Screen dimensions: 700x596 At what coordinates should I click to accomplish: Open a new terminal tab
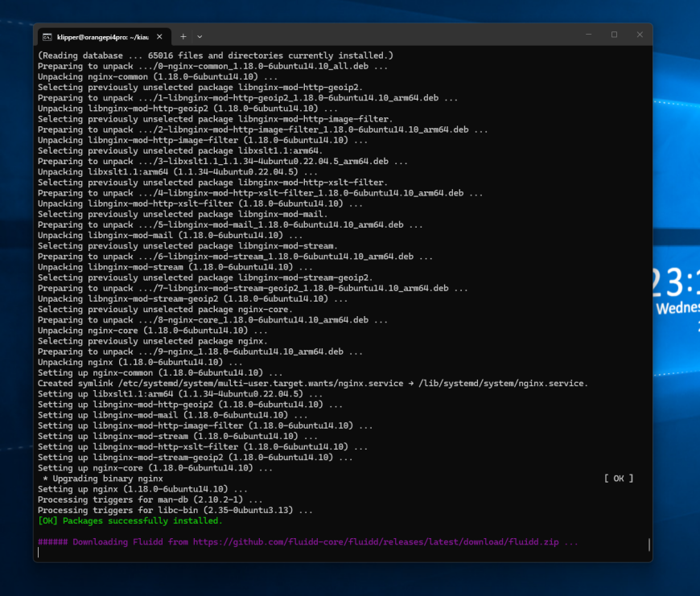[183, 36]
